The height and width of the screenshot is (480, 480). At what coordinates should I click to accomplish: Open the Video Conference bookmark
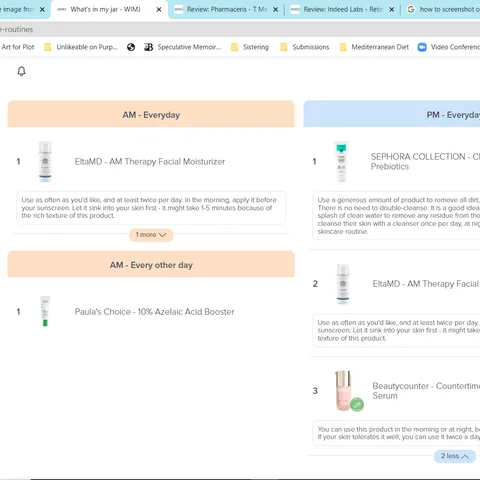click(x=449, y=47)
